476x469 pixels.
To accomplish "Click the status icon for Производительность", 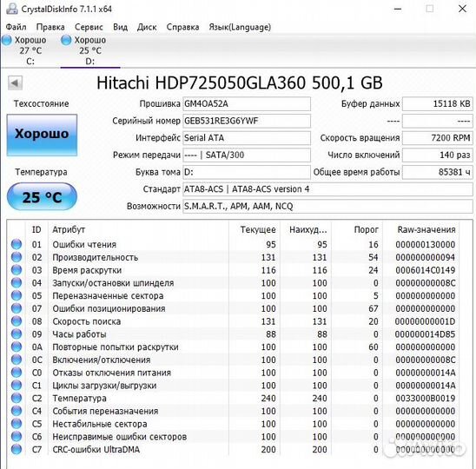I will [17, 257].
